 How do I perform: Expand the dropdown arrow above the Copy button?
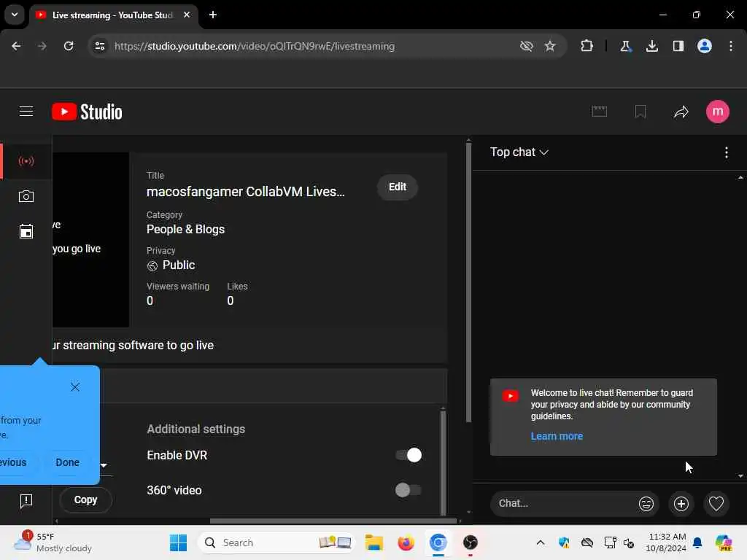pos(104,465)
